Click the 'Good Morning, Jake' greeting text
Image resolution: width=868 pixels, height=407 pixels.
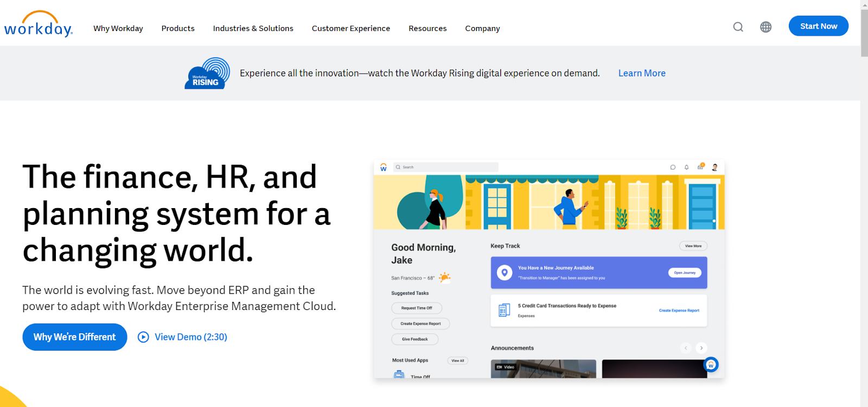(424, 254)
